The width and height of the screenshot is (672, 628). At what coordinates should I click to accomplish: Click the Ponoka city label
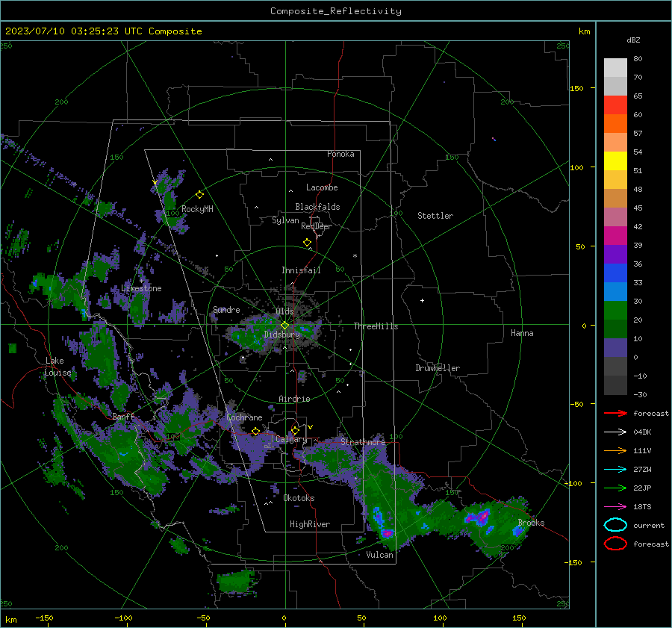click(340, 154)
